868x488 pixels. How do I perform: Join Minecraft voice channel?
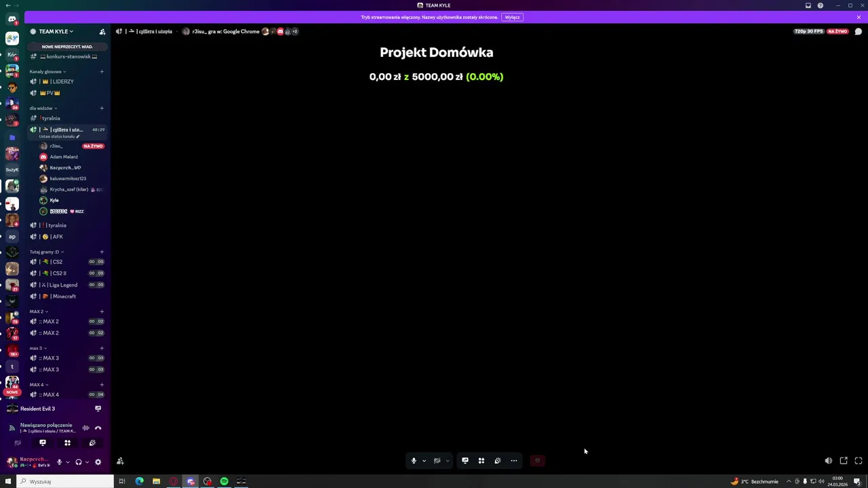[x=67, y=296]
